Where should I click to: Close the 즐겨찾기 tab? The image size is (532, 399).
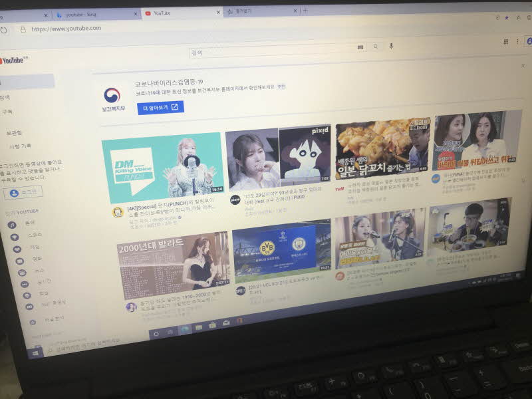[x=295, y=11]
